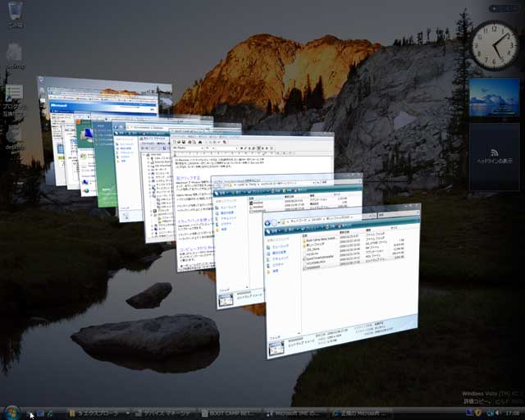Click the preview thumbnail in front Explorer details pane
This screenshot has width=525, height=420.
click(x=276, y=349)
